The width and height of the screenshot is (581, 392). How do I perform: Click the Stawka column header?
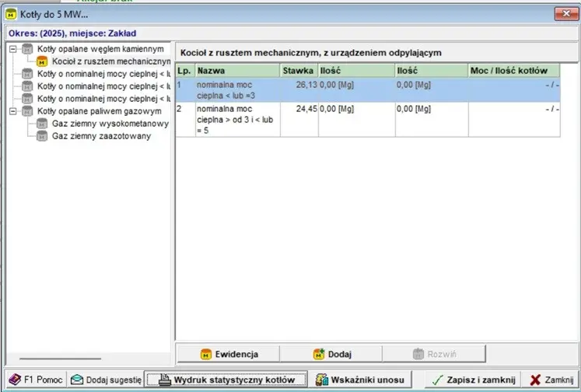299,70
